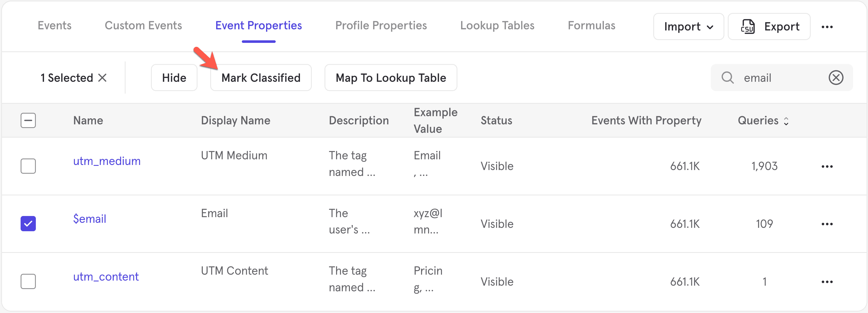This screenshot has width=868, height=313.
Task: Focus the search input containing email
Action: (x=782, y=78)
